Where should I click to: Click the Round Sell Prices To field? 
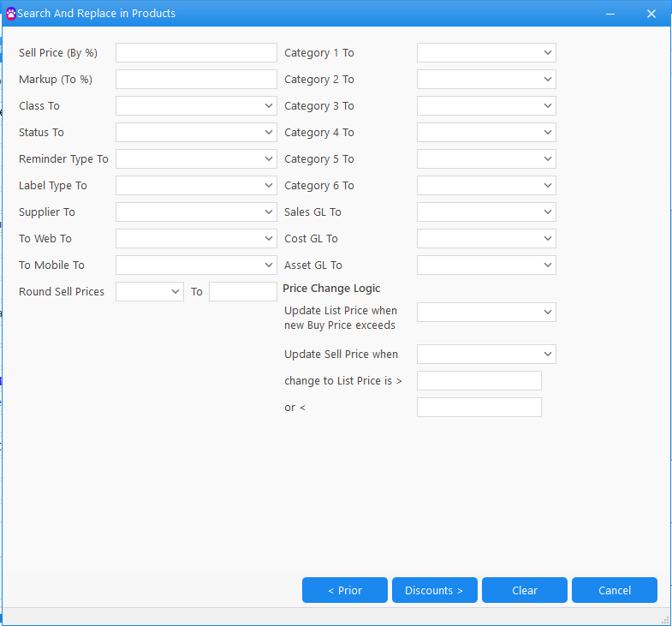(242, 292)
